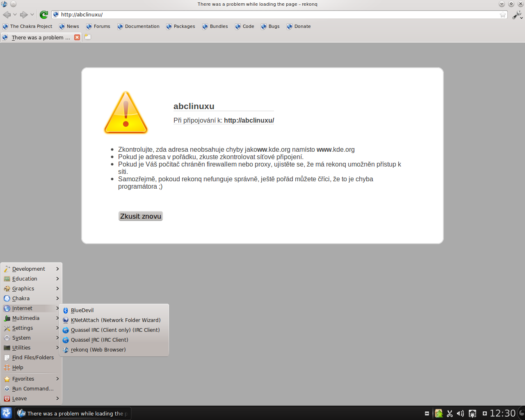Close the current tab with red X
525x420 pixels.
[x=77, y=37]
